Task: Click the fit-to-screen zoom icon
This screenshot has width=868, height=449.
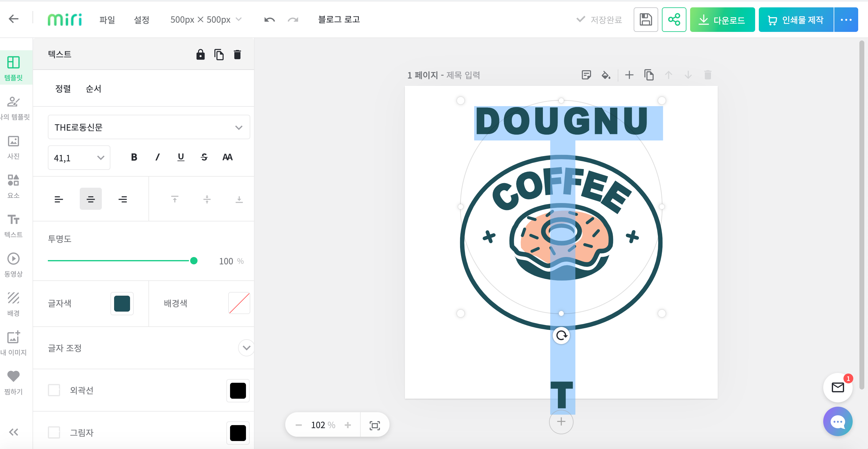Action: click(x=374, y=425)
